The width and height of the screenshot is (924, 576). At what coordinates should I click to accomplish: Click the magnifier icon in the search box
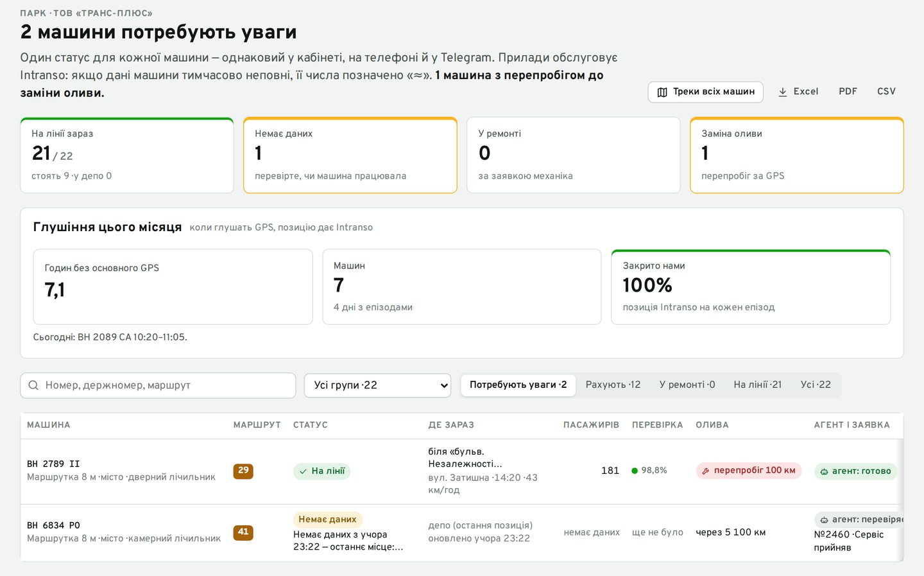33,385
